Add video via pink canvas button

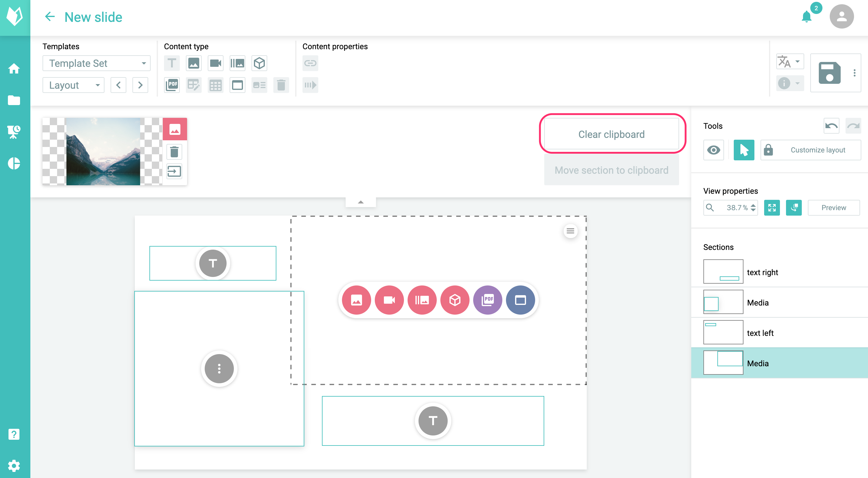389,300
